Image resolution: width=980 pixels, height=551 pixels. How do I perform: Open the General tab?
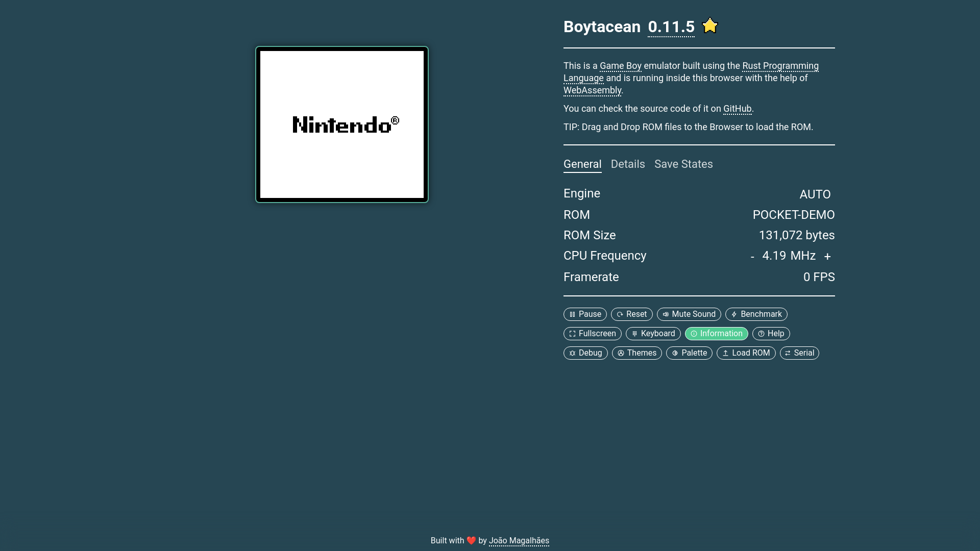pyautogui.click(x=582, y=164)
